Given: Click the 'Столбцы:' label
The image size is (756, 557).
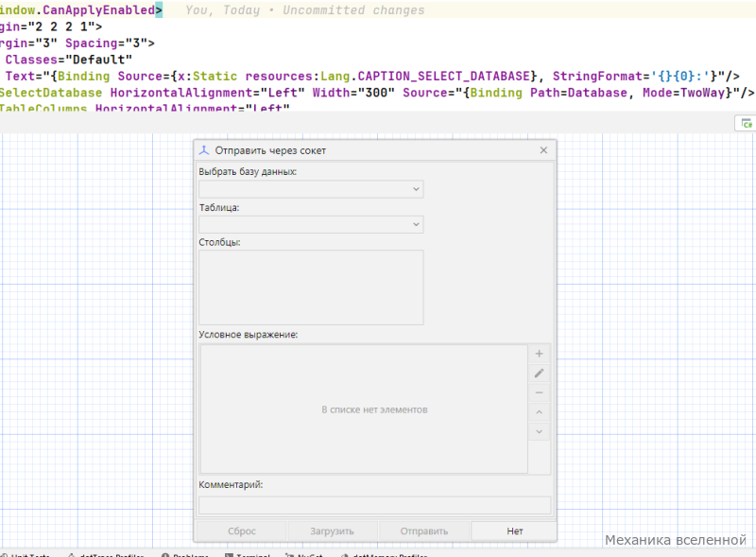Looking at the screenshot, I should (219, 242).
